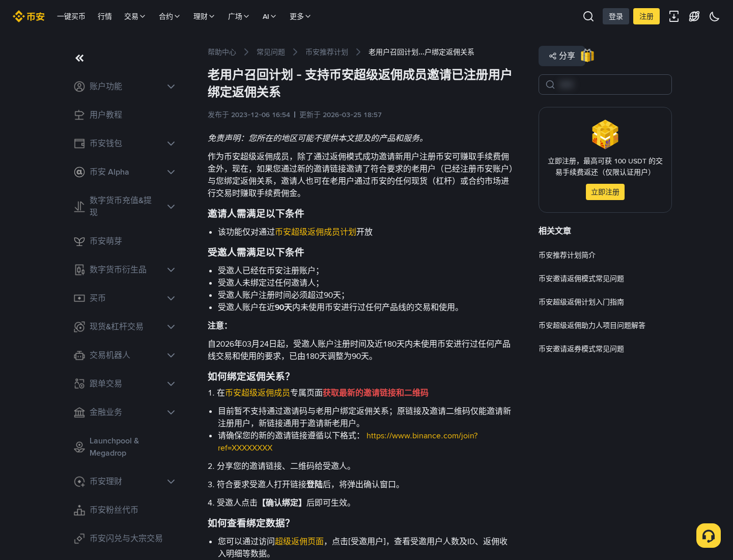The image size is (733, 560).
Task: Click the 登录 button
Action: 616,16
